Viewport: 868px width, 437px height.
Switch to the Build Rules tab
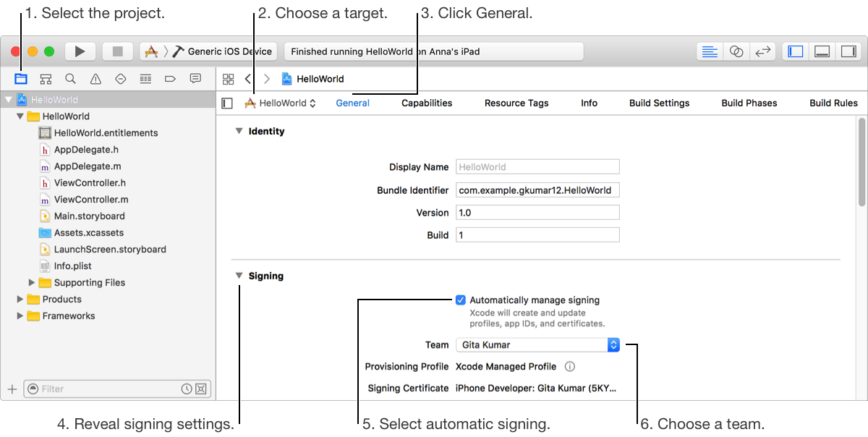pyautogui.click(x=833, y=103)
